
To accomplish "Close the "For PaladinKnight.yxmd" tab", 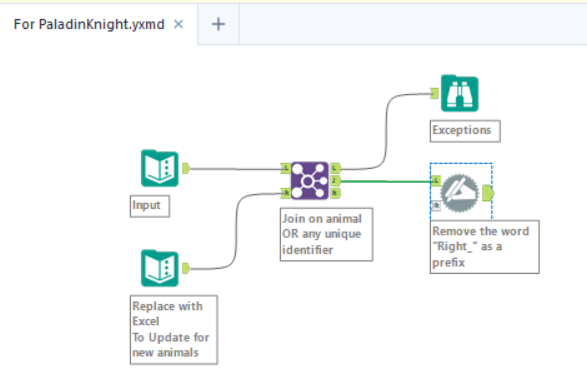I will (179, 24).
